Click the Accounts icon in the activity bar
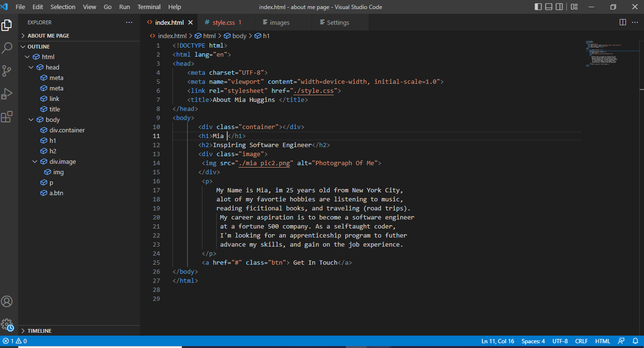The height and width of the screenshot is (348, 644). pyautogui.click(x=7, y=301)
